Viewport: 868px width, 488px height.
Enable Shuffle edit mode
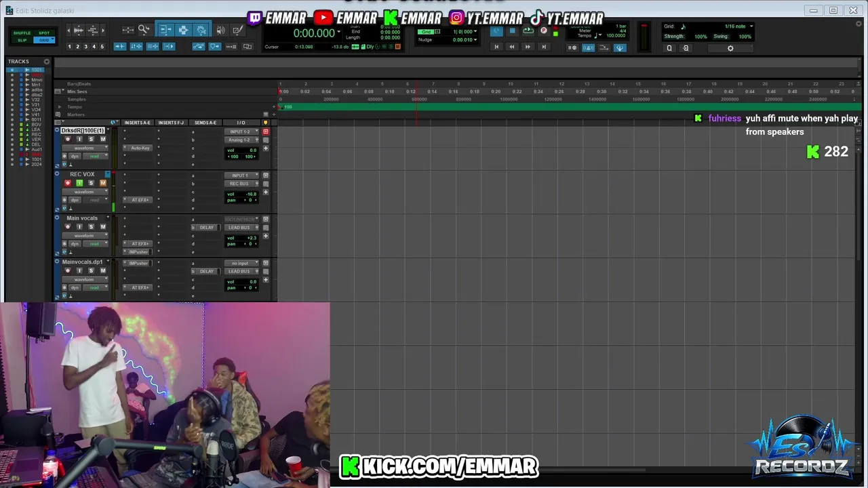(x=22, y=33)
